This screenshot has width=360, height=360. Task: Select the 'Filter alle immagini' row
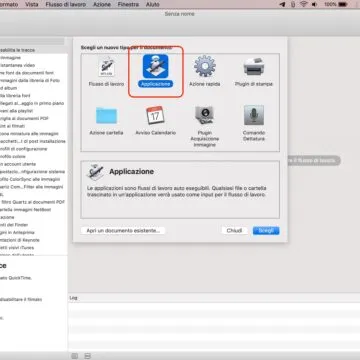[x=34, y=187]
